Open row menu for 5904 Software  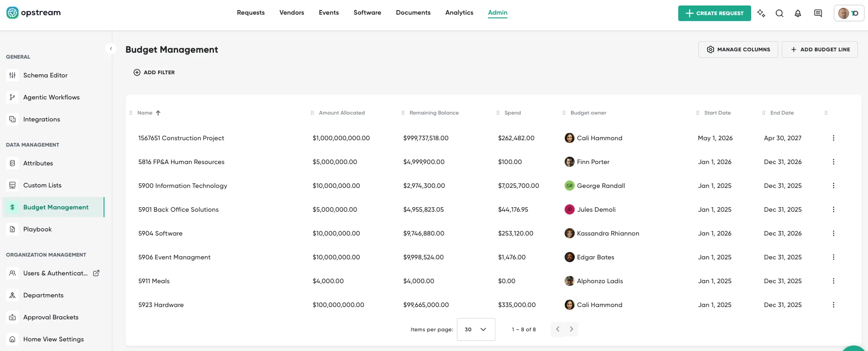point(834,233)
